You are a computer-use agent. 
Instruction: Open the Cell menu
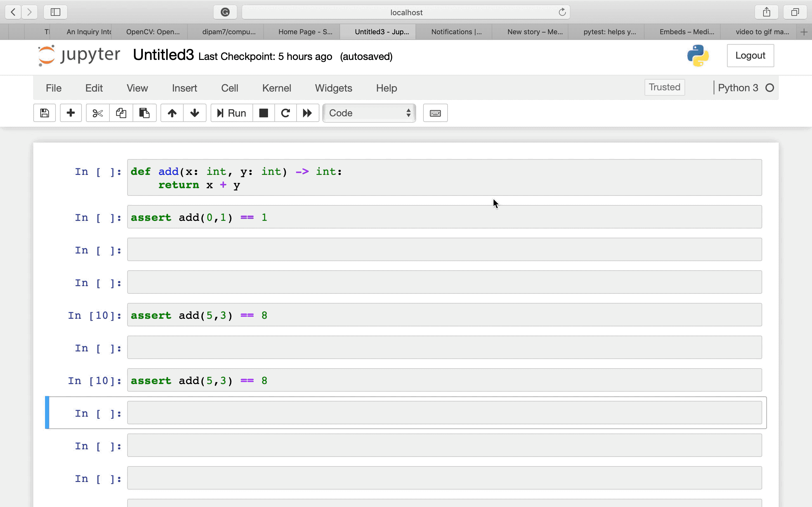click(x=230, y=87)
